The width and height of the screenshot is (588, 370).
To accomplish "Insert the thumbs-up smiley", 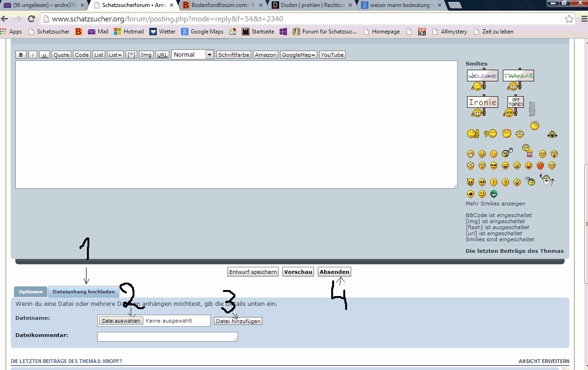I will point(473,134).
